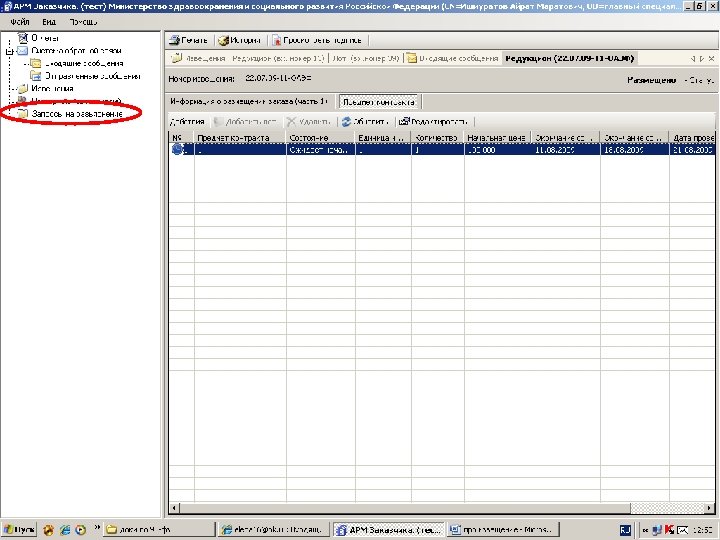Click the Удалить button with X icon

tap(308, 122)
